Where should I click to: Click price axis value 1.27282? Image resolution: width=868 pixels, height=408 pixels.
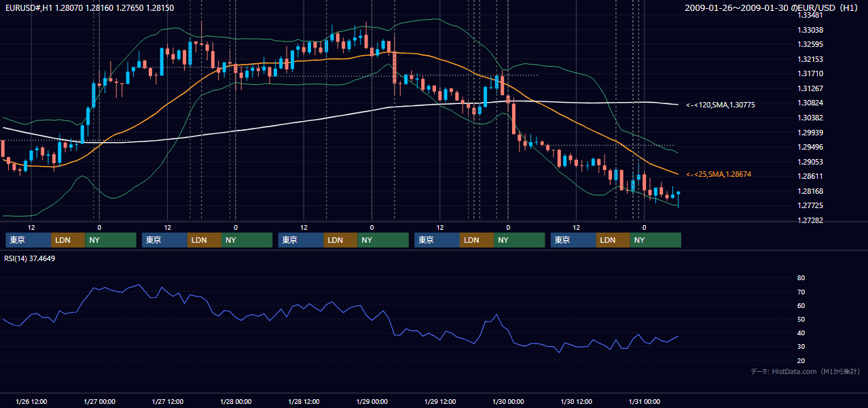tap(810, 220)
